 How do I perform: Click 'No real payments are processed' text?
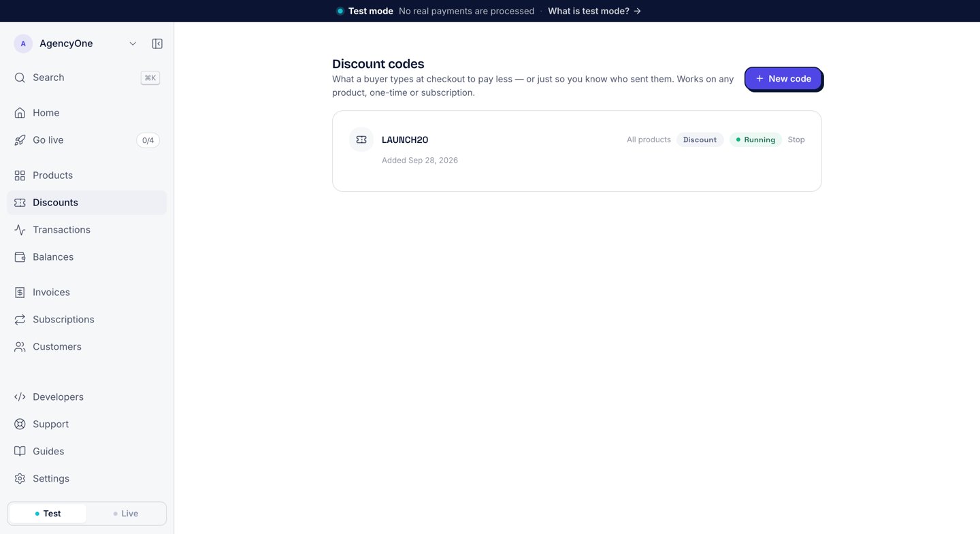(467, 11)
